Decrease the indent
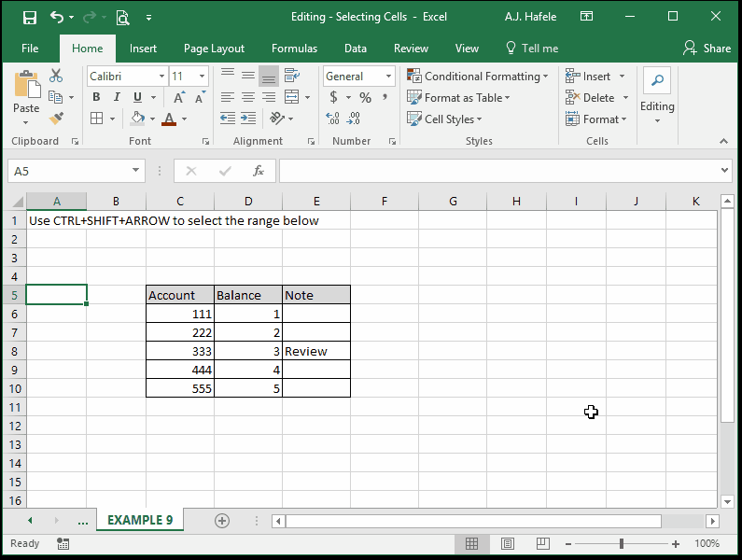Screen dimensions: 742x560 [x=228, y=119]
